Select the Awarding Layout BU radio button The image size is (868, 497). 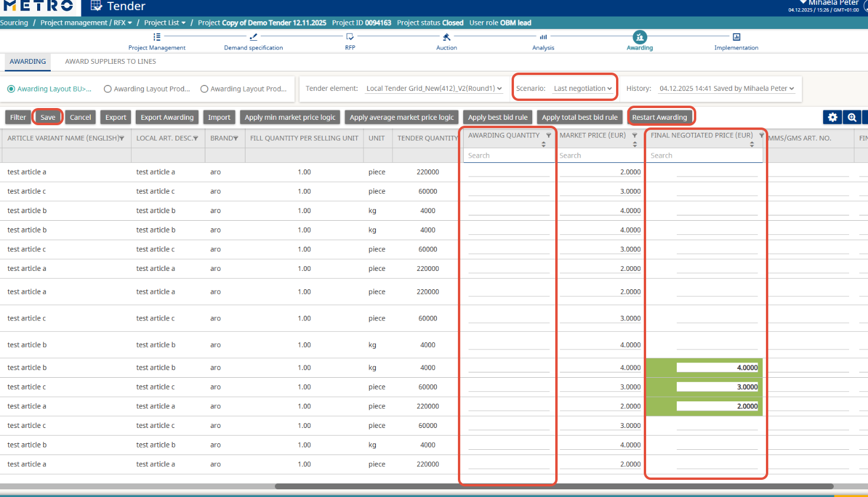pyautogui.click(x=11, y=89)
